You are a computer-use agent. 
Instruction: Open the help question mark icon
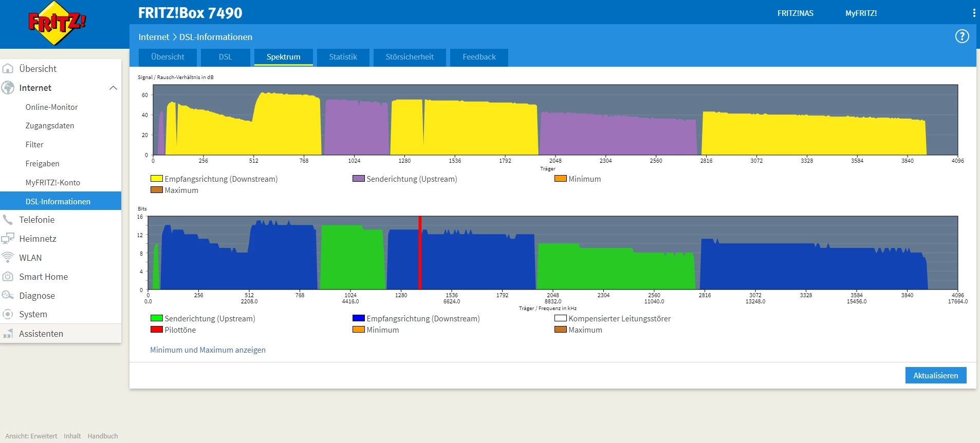click(962, 36)
